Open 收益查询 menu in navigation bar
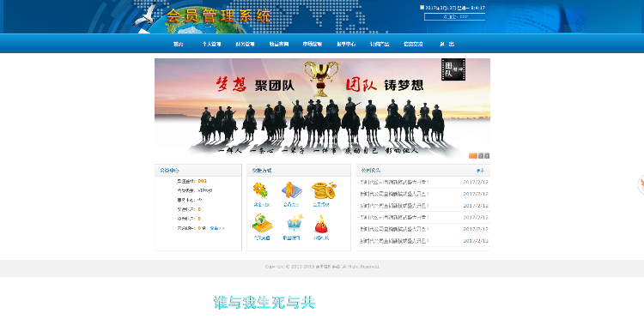 [x=279, y=44]
